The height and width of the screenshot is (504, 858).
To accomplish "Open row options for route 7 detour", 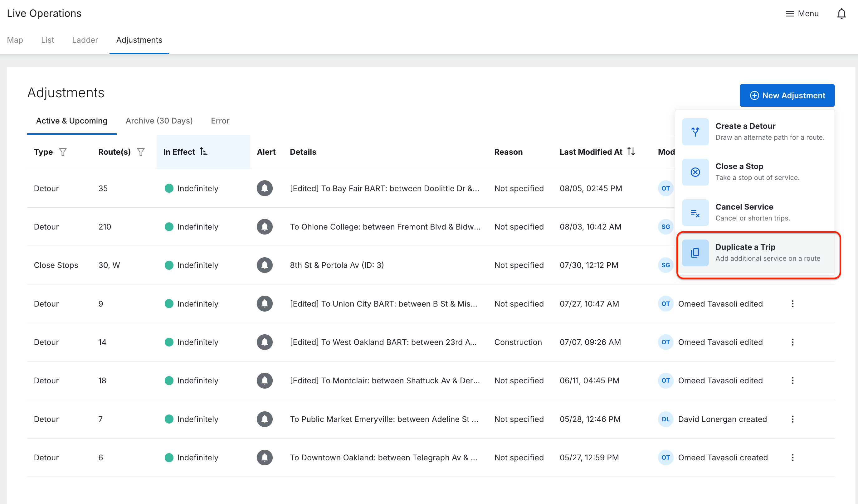I will click(792, 419).
